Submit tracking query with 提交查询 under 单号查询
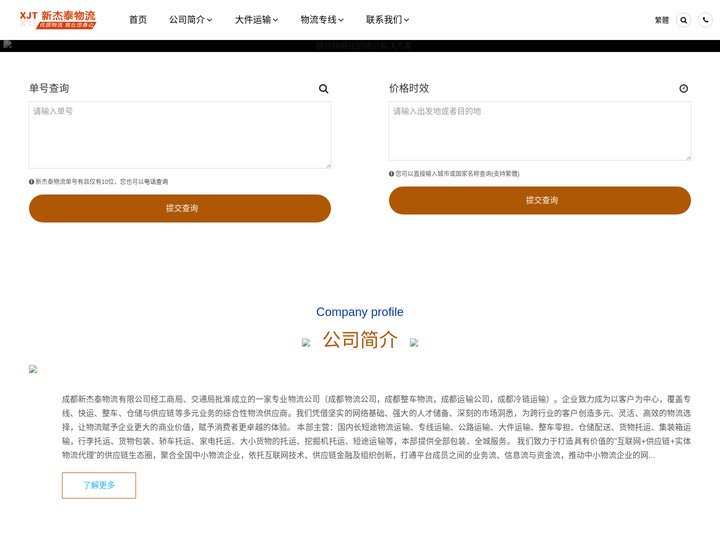This screenshot has width=720, height=540. tap(180, 208)
